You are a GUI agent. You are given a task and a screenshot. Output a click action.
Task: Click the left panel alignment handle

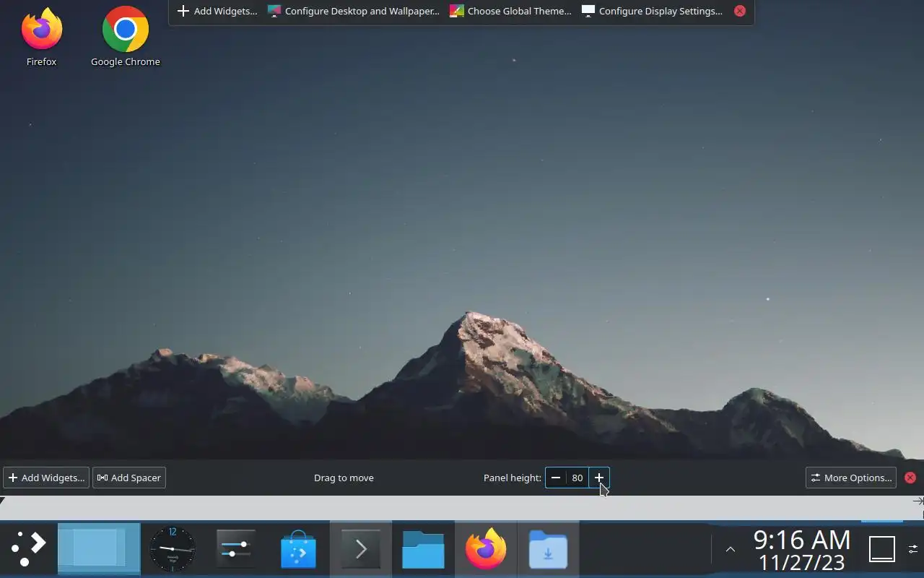coord(3,500)
